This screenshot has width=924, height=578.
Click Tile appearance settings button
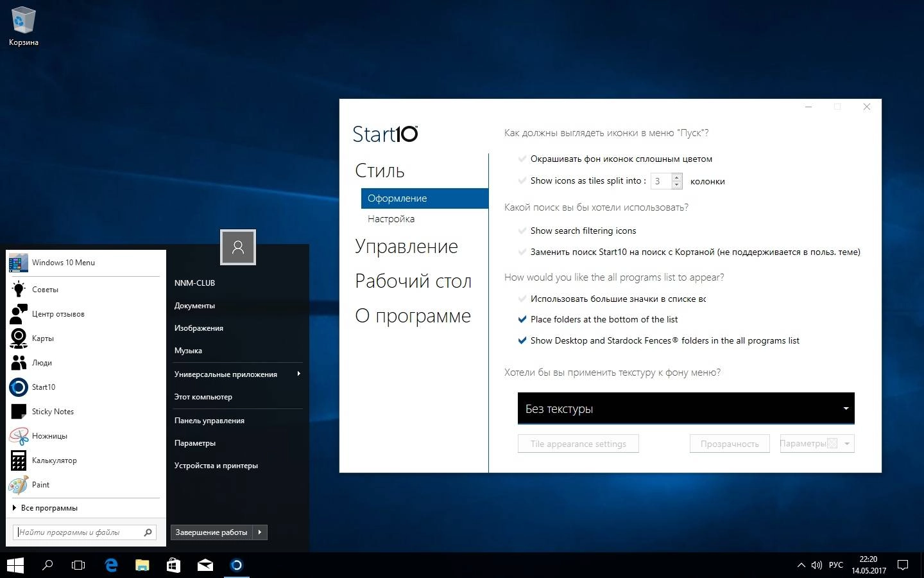tap(578, 444)
